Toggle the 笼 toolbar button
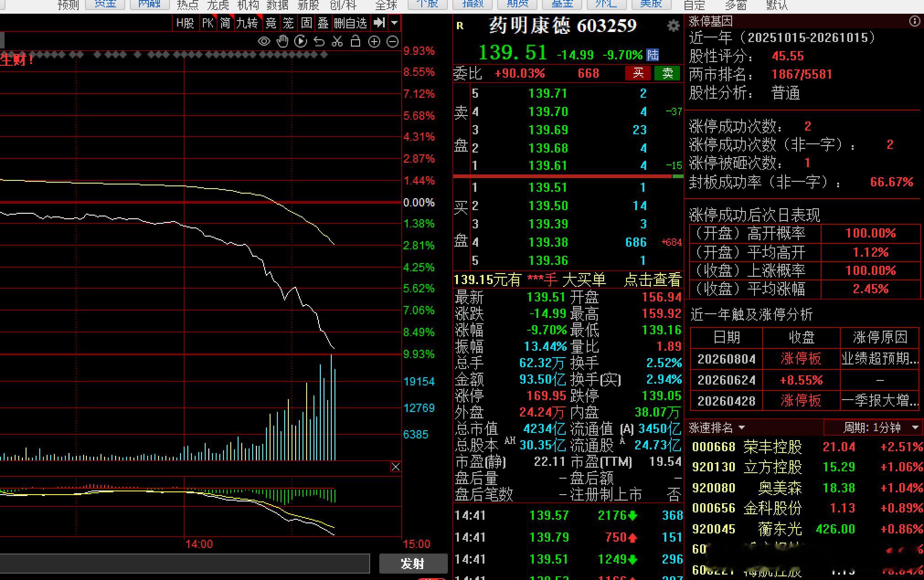The width and height of the screenshot is (924, 580). pyautogui.click(x=288, y=23)
